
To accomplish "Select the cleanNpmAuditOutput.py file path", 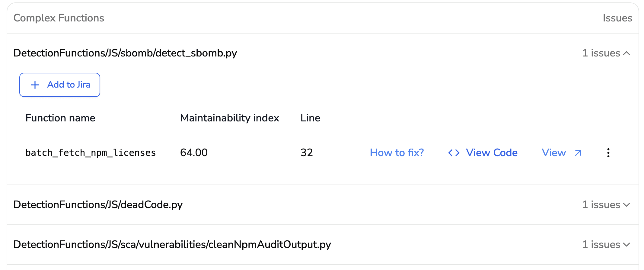I will pos(172,245).
